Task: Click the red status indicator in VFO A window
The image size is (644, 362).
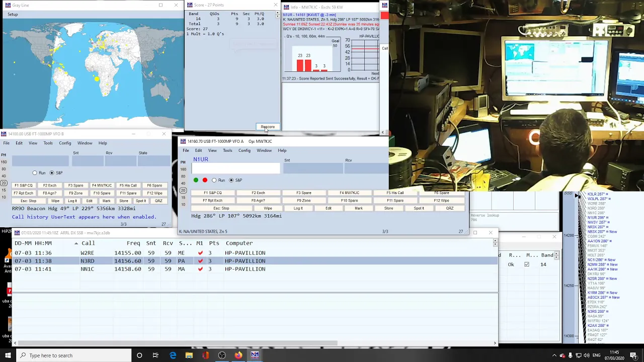Action: pyautogui.click(x=205, y=180)
